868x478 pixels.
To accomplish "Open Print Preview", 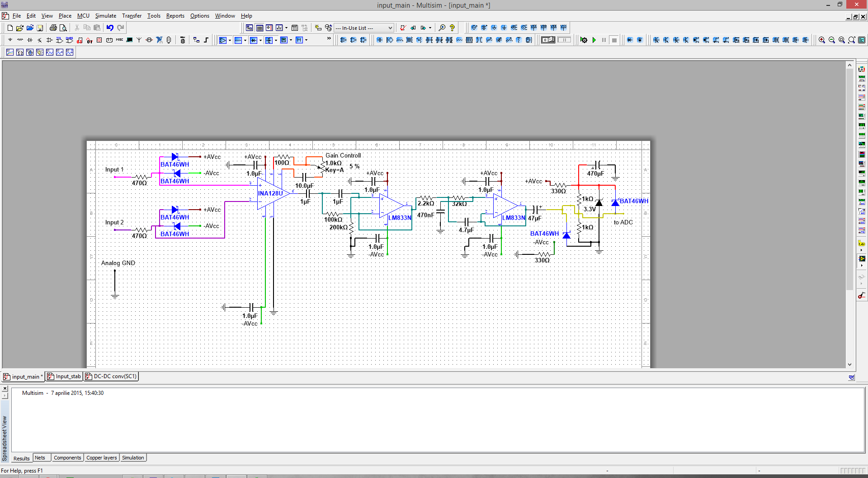I will pyautogui.click(x=63, y=28).
